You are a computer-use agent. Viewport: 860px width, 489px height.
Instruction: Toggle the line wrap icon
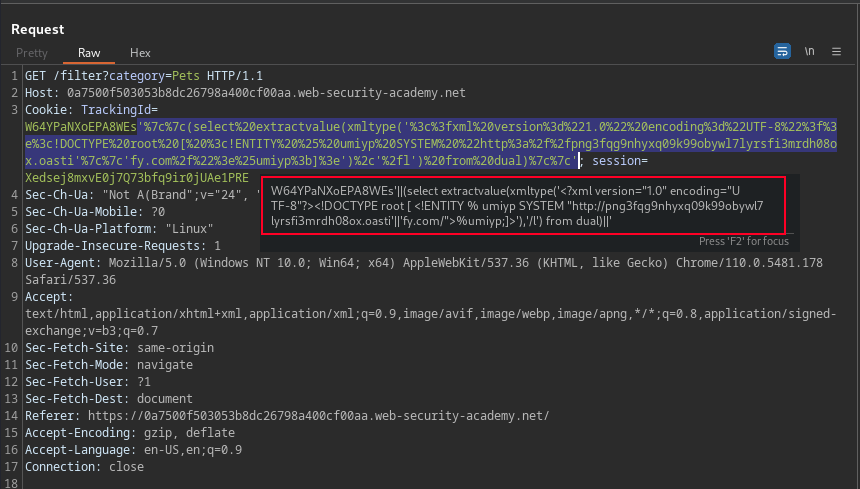(782, 52)
